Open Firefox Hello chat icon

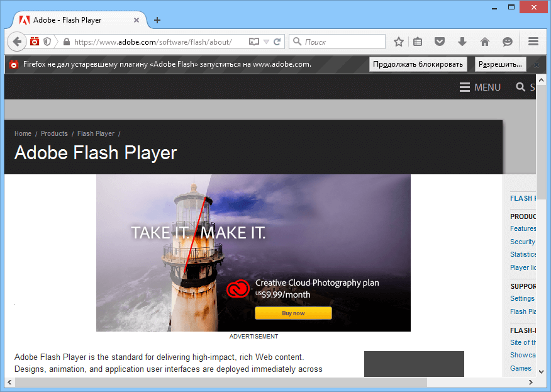pos(507,42)
